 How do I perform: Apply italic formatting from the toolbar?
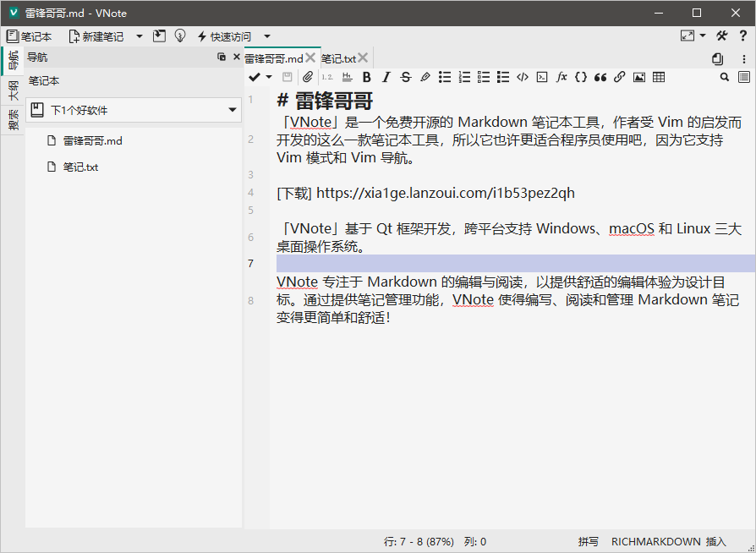[386, 77]
